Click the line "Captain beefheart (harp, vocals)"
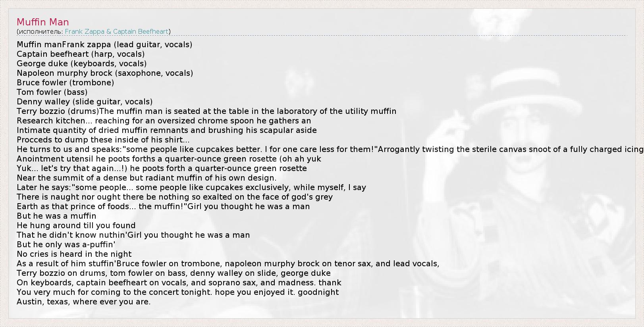This screenshot has height=327, width=644. click(81, 54)
